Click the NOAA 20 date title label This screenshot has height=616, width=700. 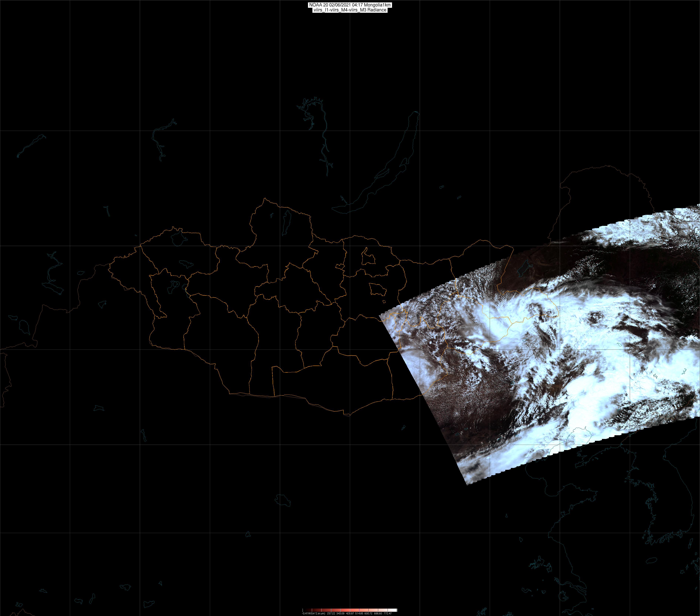tap(350, 5)
